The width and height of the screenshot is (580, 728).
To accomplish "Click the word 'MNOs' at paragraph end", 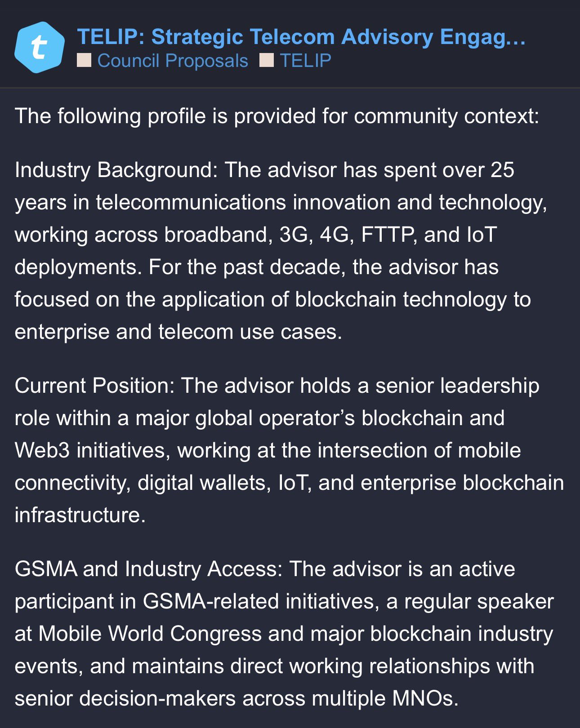I will point(424,698).
